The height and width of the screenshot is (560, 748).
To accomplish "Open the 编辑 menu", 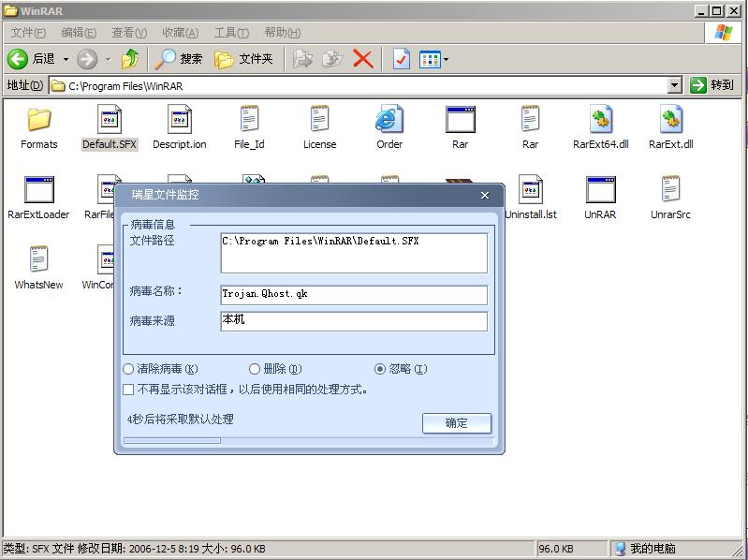I will [x=79, y=33].
